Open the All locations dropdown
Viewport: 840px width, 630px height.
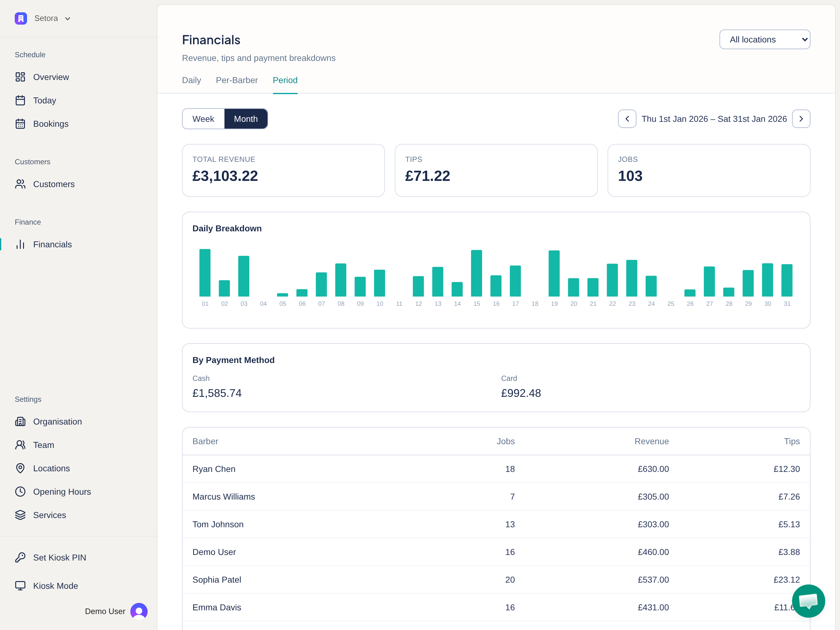point(764,39)
